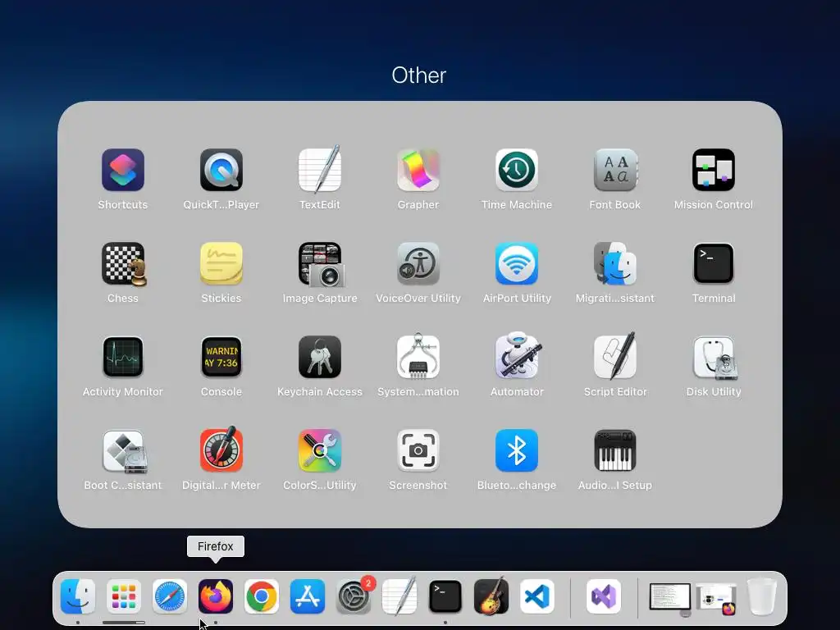Screen dimensions: 840x630
Task: Launch AirPort Utility
Action: 517,263
